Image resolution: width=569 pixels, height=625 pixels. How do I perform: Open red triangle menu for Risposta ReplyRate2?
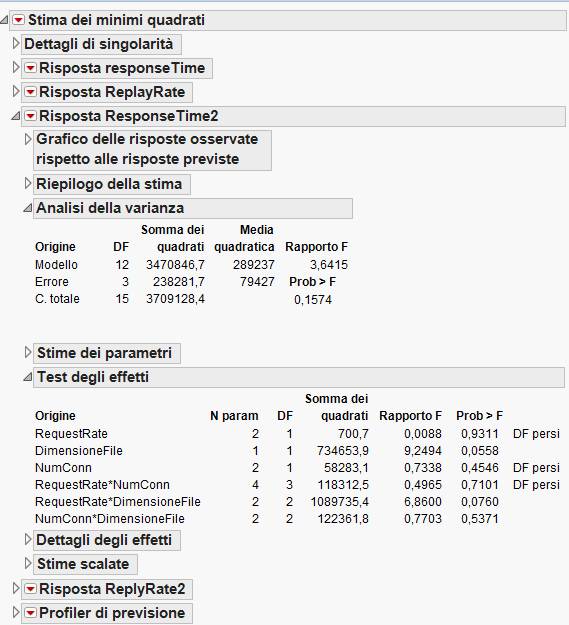[30, 589]
